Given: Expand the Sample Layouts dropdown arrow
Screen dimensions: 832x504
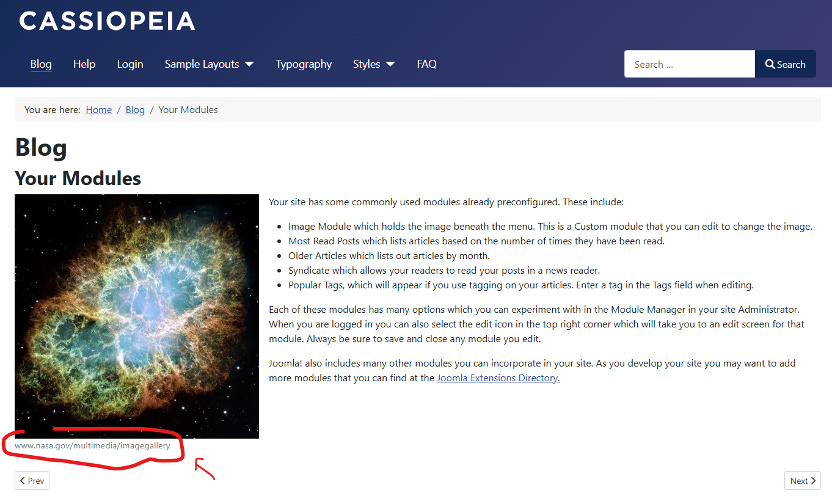Looking at the screenshot, I should click(249, 64).
